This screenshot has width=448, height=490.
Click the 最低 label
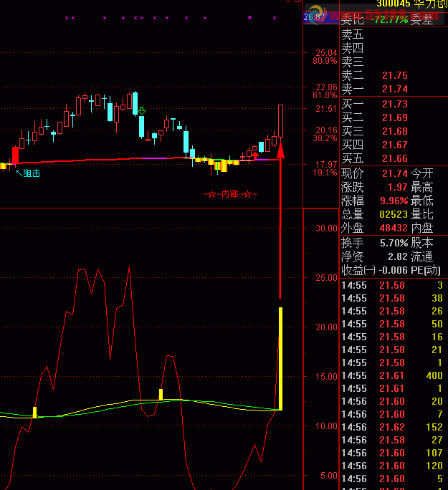(421, 201)
